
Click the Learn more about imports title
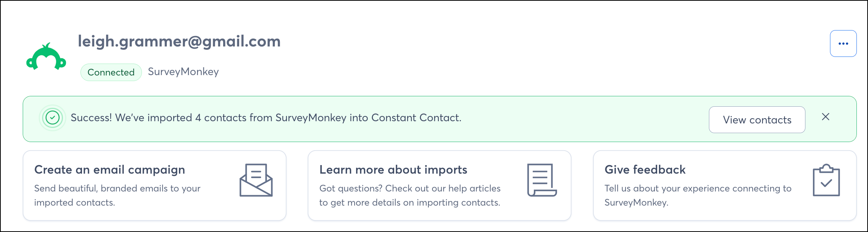point(393,170)
